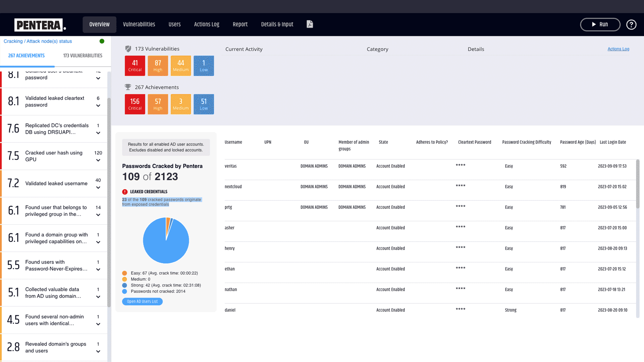Open the Actions Log top tab
This screenshot has width=644, height=362.
207,24
